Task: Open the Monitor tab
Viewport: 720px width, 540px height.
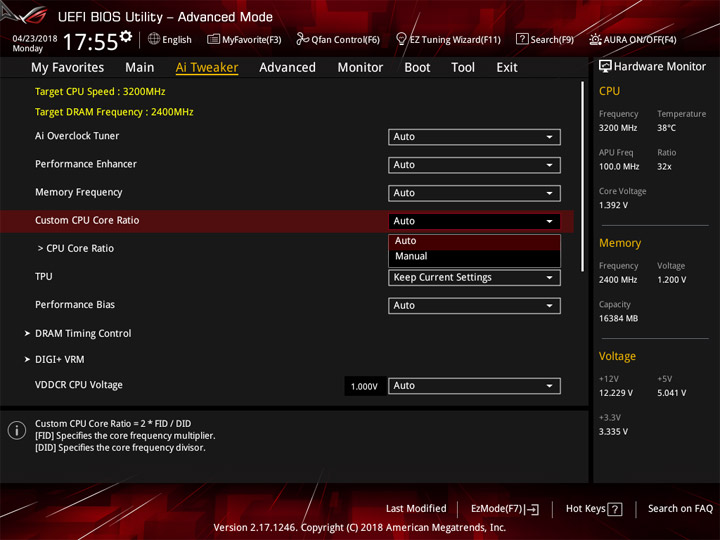Action: pos(360,68)
